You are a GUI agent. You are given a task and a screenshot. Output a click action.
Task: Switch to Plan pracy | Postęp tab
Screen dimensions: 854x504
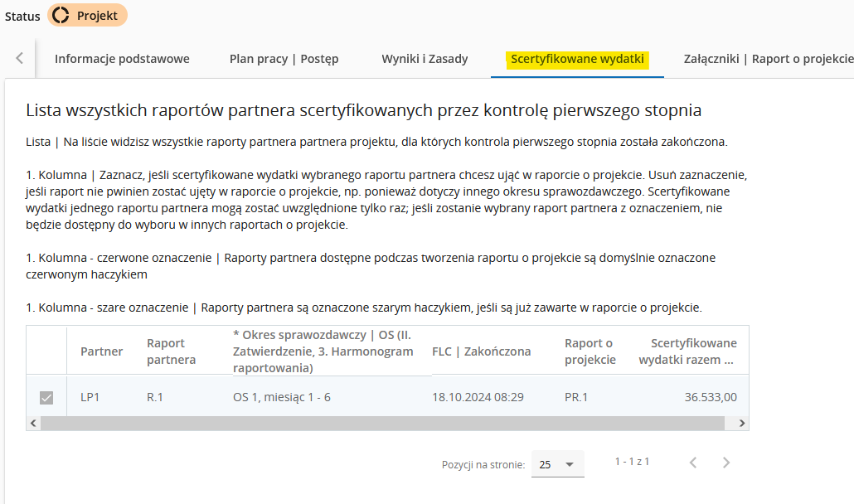tap(284, 59)
